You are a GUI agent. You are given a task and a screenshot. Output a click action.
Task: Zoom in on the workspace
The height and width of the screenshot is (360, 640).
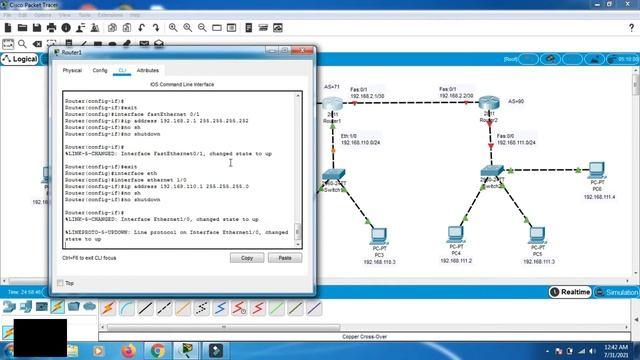(x=173, y=28)
